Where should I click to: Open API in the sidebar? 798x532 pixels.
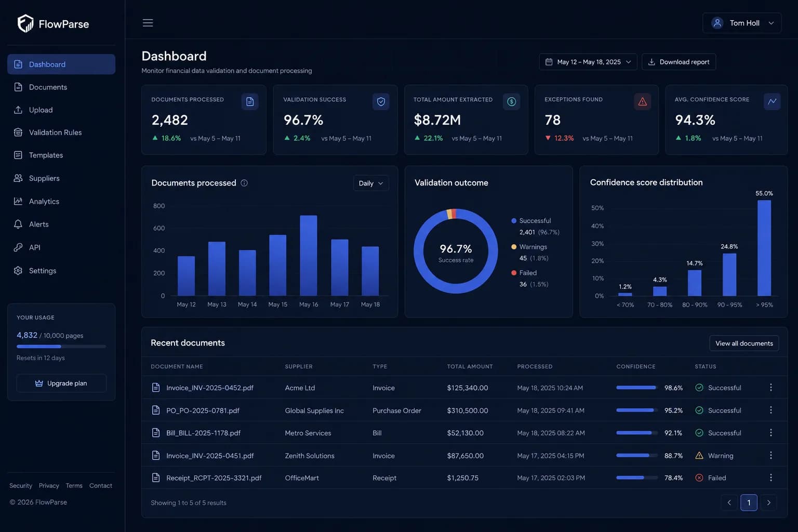(x=61, y=247)
